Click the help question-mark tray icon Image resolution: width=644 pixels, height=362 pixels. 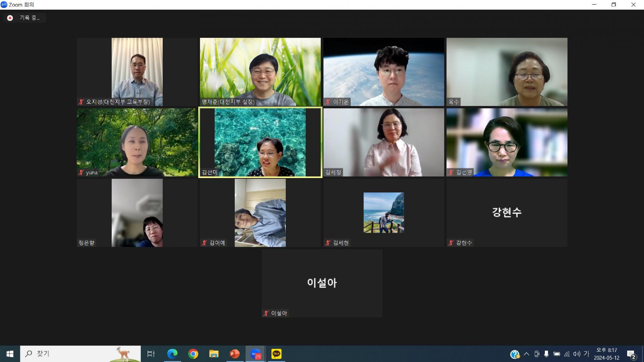pos(515,354)
